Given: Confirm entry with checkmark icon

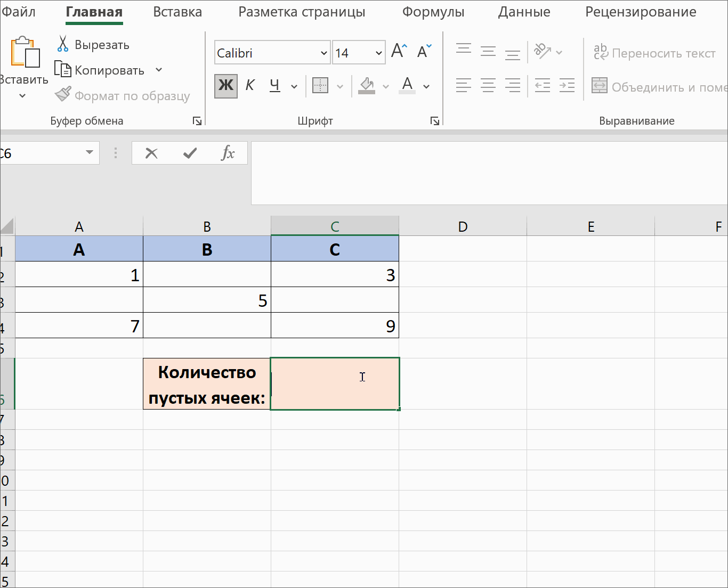Looking at the screenshot, I should coord(190,153).
